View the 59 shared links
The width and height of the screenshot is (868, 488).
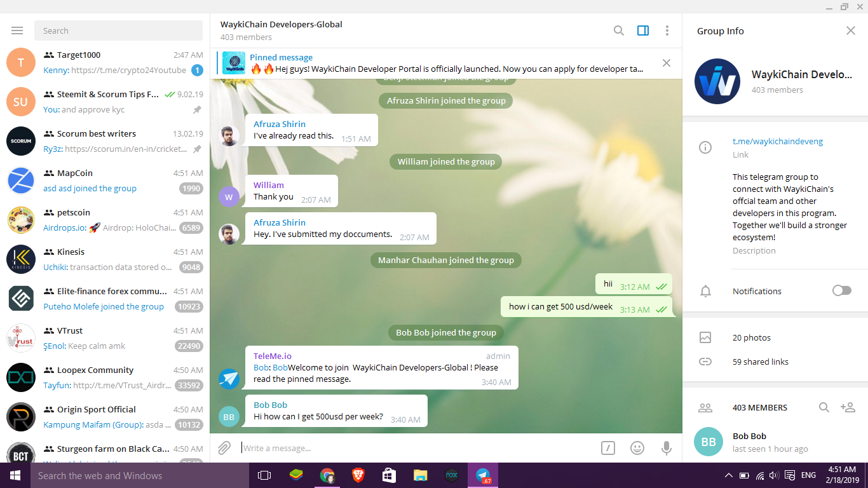pos(761,362)
